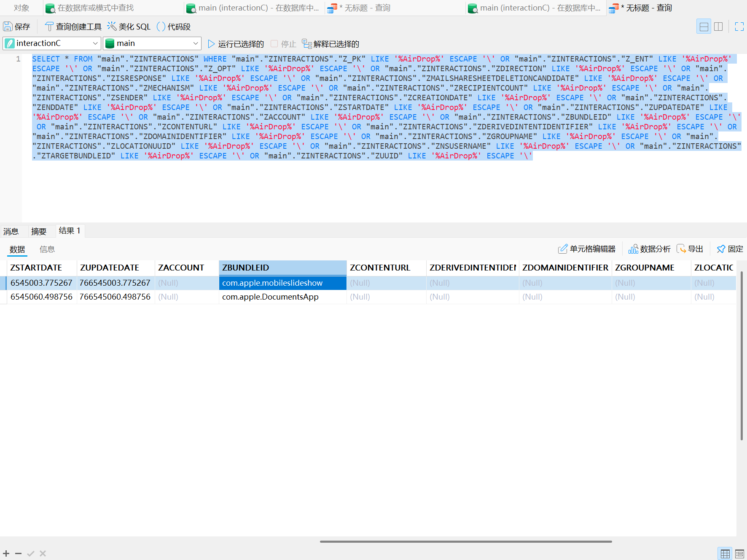Switch to first 无标题 - 查询 tab
The image size is (747, 560).
(x=395, y=8)
